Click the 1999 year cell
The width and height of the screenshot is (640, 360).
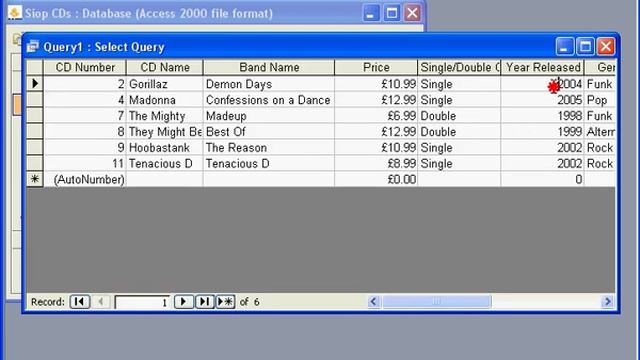point(543,132)
